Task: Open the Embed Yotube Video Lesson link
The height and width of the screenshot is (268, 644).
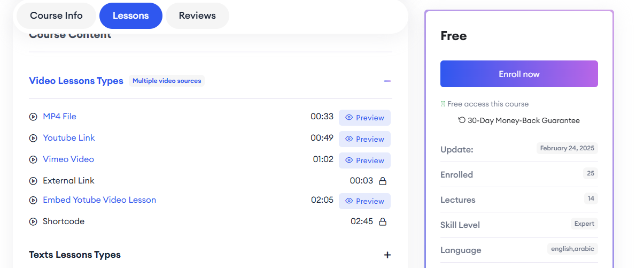Action: 99,200
